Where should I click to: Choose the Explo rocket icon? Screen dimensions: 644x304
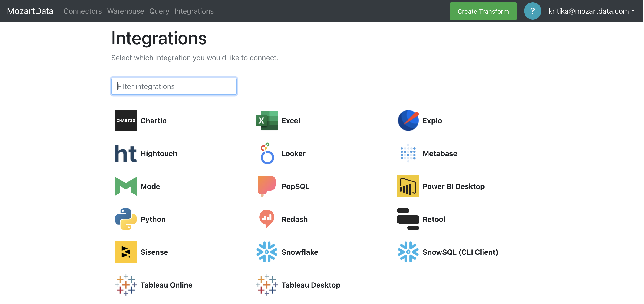click(408, 120)
